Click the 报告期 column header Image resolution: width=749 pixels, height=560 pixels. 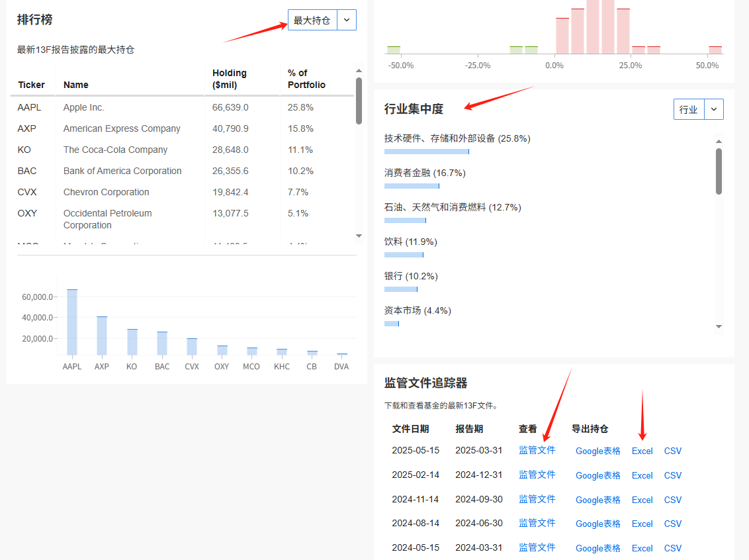coord(469,428)
